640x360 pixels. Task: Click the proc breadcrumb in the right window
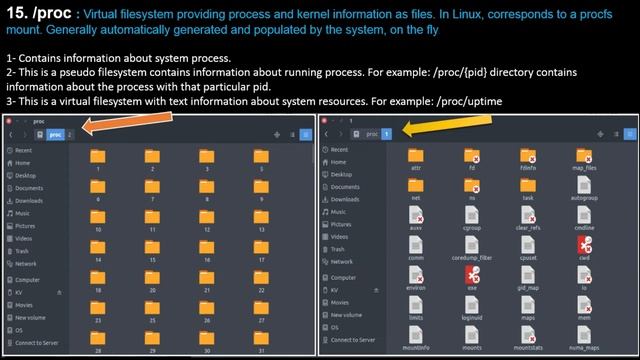[372, 134]
